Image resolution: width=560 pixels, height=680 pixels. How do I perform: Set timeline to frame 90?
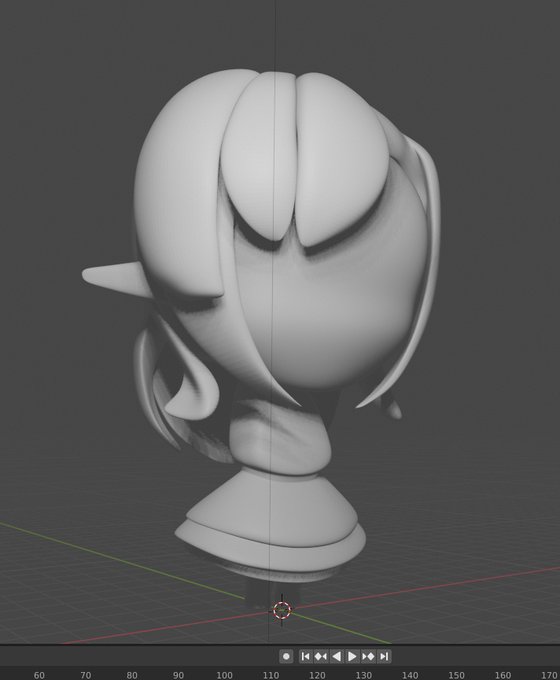(178, 675)
